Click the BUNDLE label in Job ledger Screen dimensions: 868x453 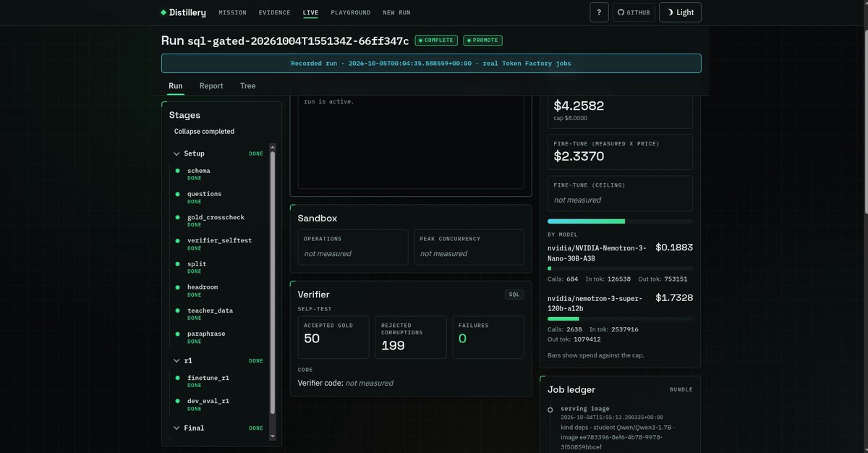coord(681,389)
